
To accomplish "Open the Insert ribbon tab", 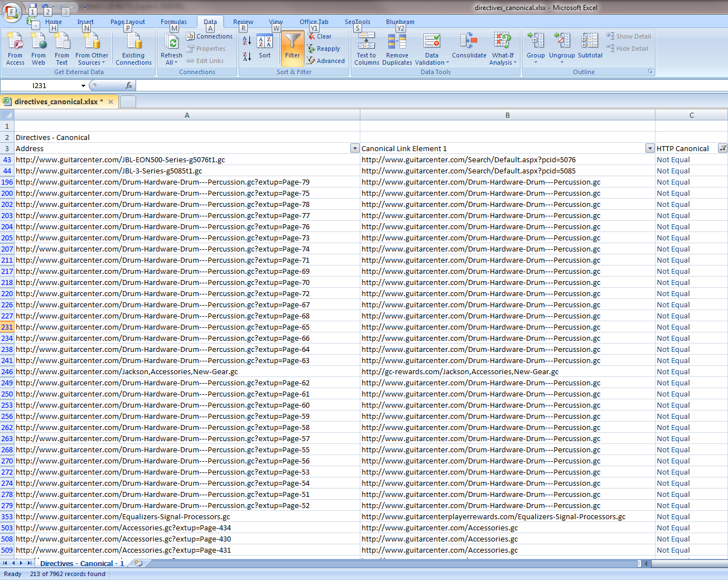I will point(85,22).
